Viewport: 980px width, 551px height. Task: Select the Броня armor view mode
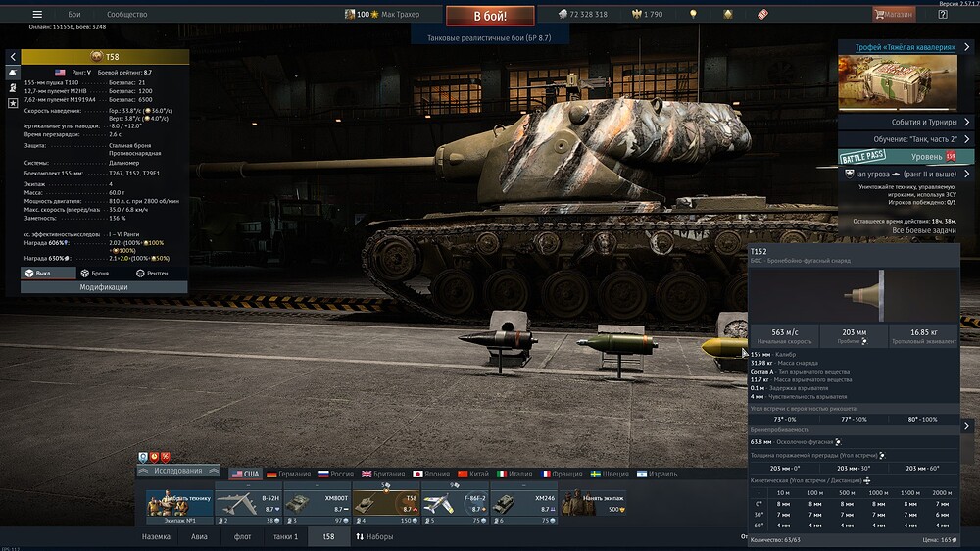tap(96, 274)
